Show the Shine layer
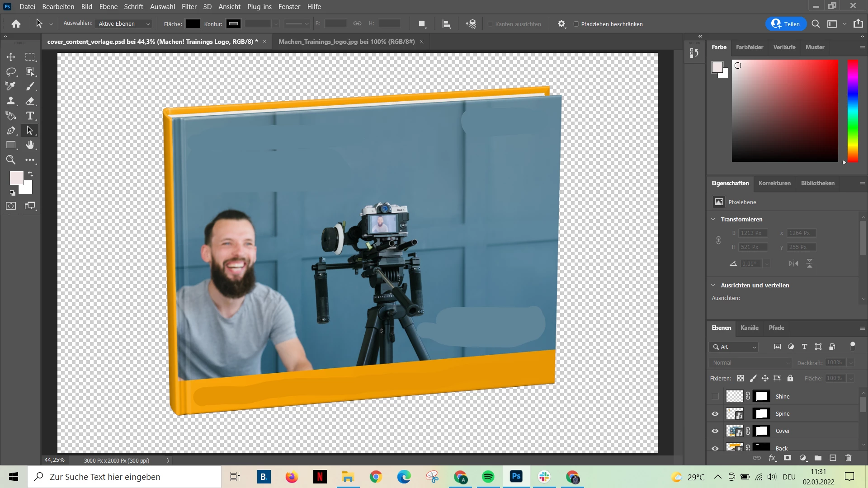868x488 pixels. 715,396
